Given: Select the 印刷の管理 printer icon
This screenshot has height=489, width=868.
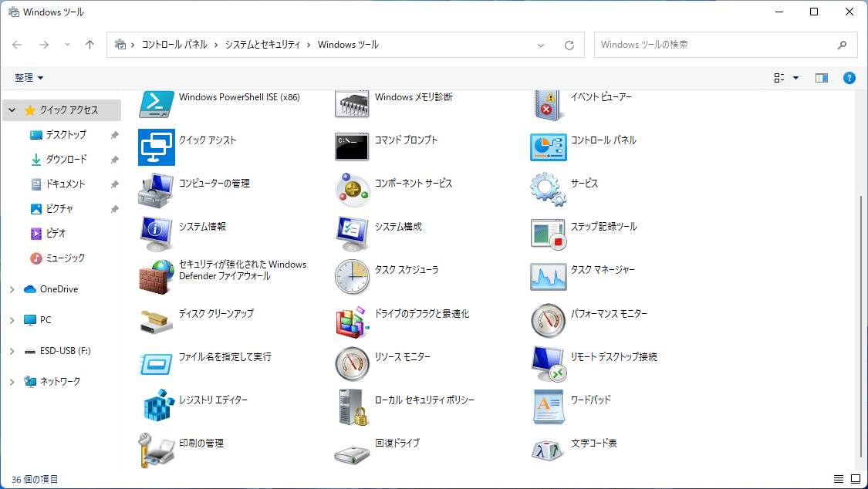Looking at the screenshot, I should click(x=157, y=450).
